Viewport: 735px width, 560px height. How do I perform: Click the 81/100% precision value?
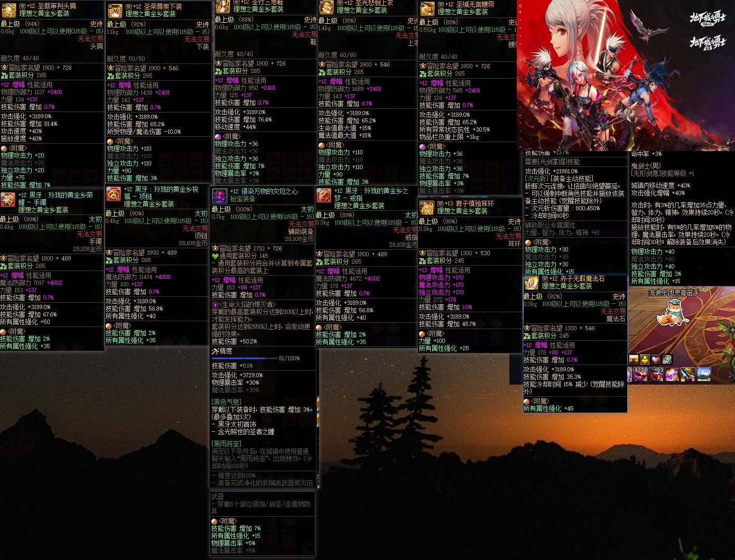(x=289, y=358)
